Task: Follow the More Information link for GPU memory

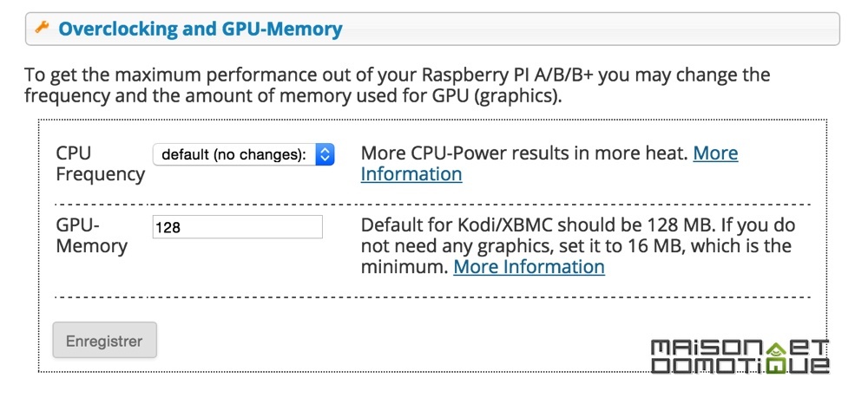Action: [x=529, y=267]
